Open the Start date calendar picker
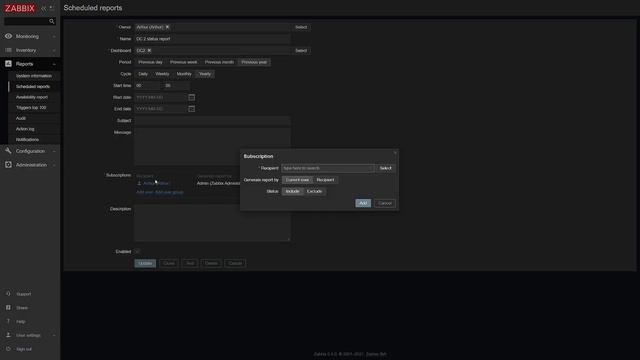The width and height of the screenshot is (640, 360). tap(191, 97)
